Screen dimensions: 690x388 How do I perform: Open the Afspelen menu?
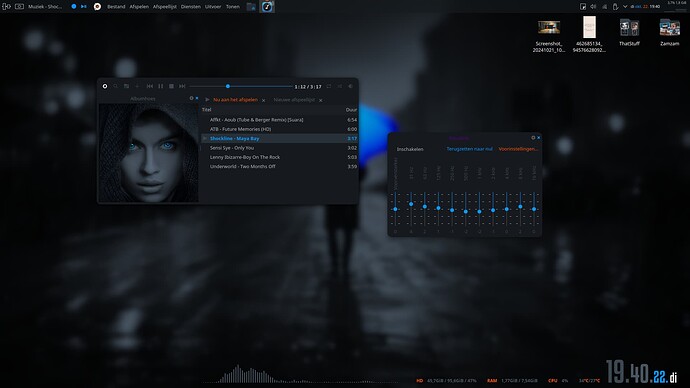point(139,7)
